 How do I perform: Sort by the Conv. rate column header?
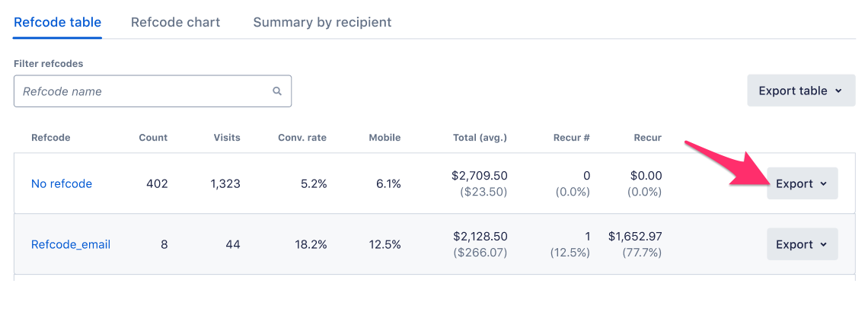click(x=302, y=138)
